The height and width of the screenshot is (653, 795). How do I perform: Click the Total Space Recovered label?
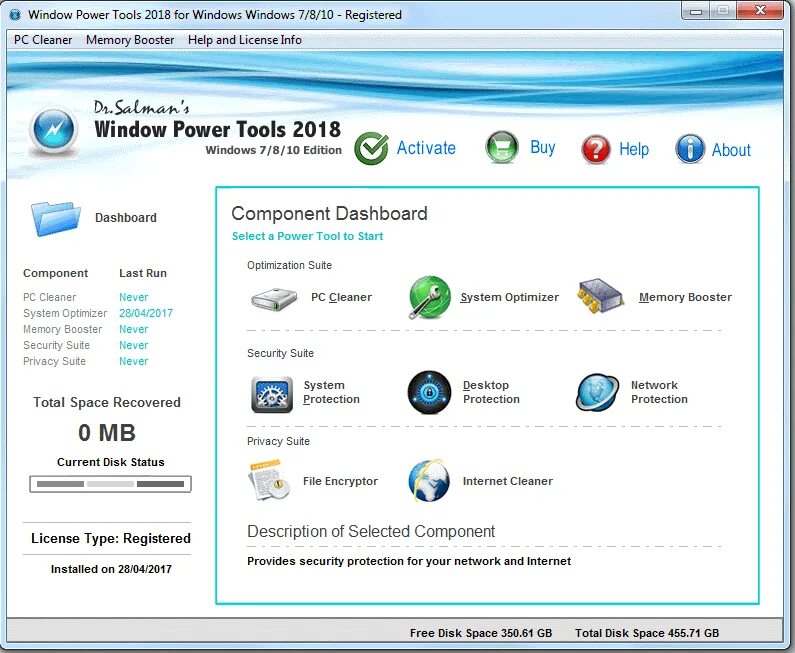point(107,403)
